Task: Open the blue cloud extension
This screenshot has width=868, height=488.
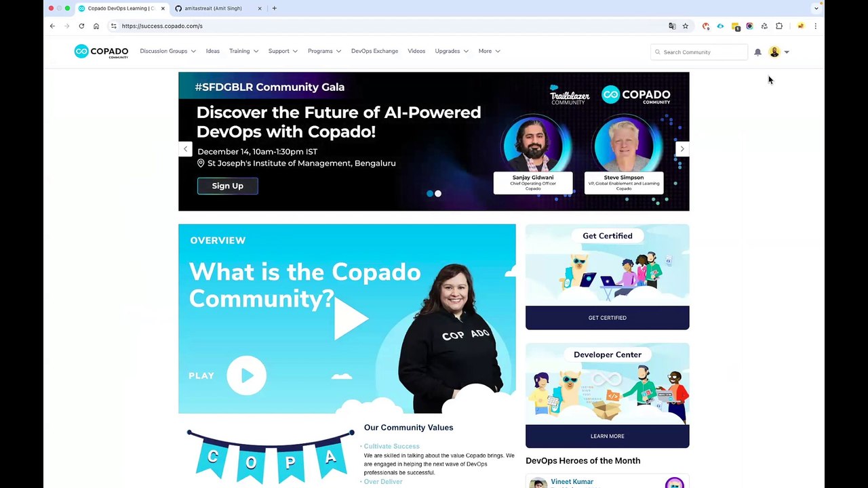Action: [x=720, y=26]
